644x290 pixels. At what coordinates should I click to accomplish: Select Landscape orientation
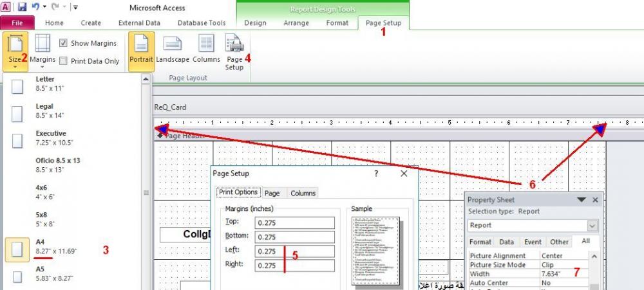point(173,50)
